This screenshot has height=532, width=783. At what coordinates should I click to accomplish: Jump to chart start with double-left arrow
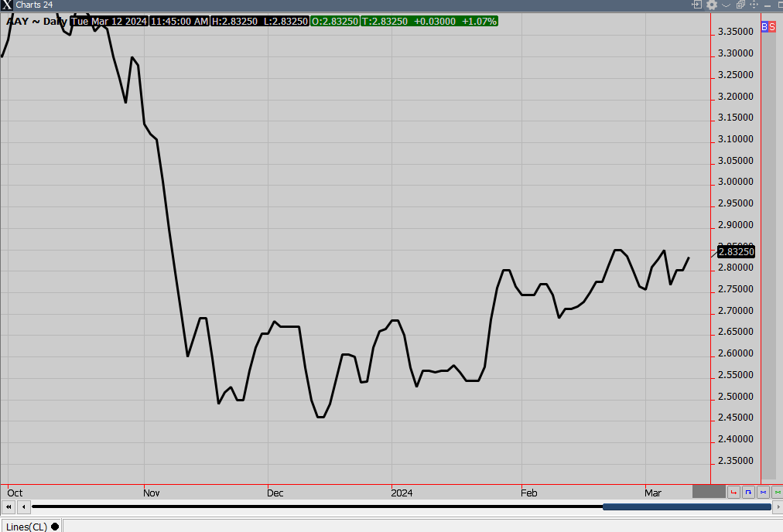point(9,507)
